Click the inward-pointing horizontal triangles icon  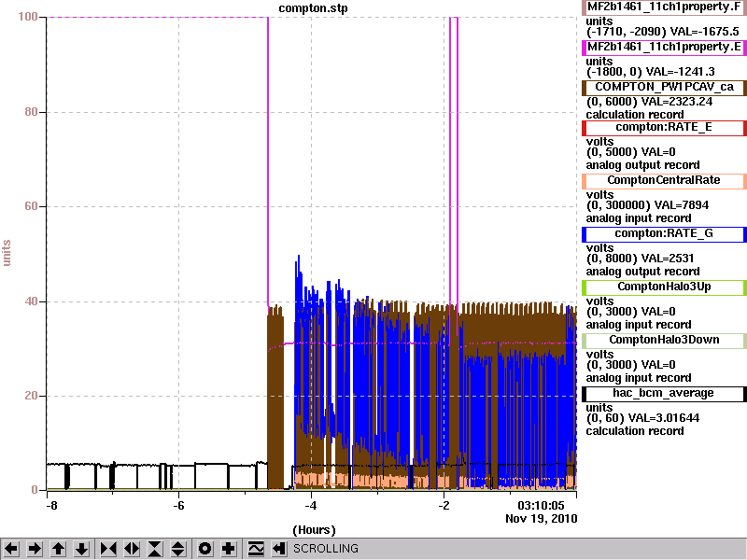[x=108, y=549]
